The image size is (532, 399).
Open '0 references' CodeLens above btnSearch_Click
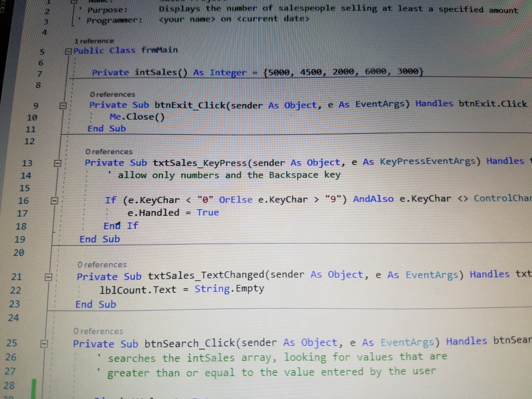coord(98,331)
